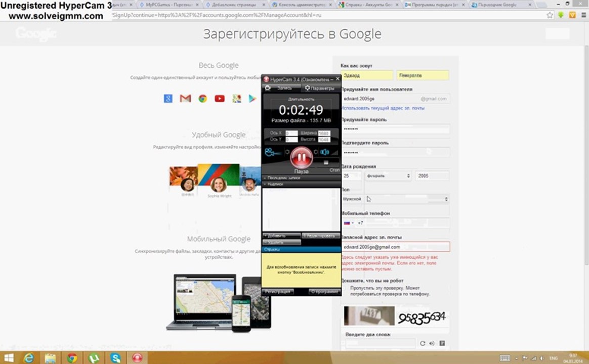The image size is (589, 364).
Task: Click the username field with edward.2005ge
Action: click(x=395, y=99)
